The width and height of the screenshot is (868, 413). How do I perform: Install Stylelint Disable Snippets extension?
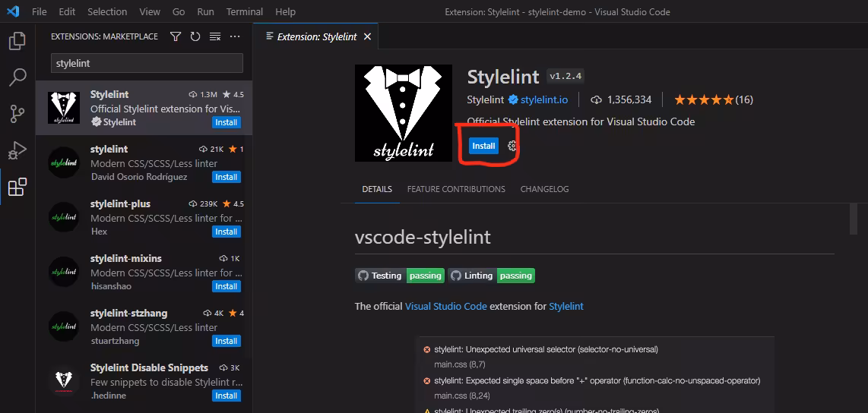click(x=226, y=396)
